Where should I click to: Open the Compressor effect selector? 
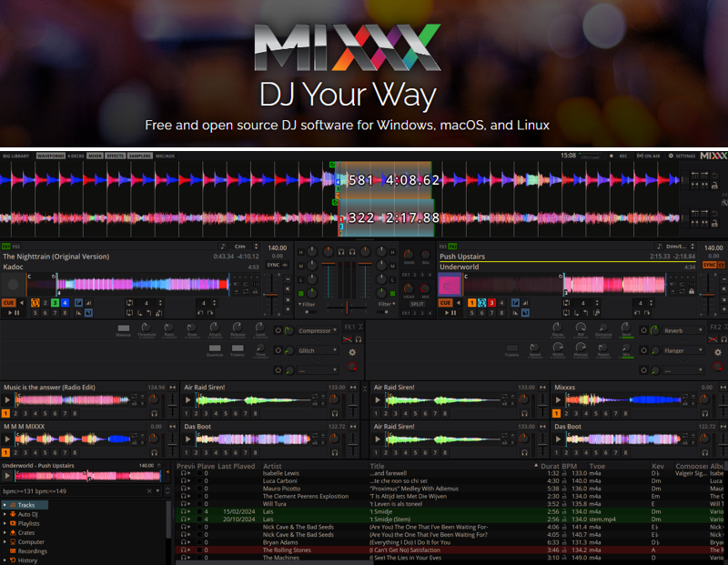tap(317, 330)
